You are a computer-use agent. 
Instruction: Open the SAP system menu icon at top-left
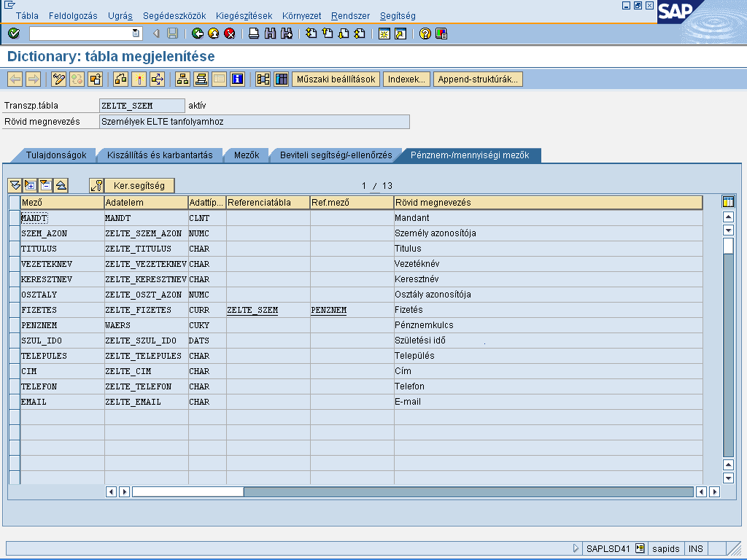pyautogui.click(x=9, y=5)
